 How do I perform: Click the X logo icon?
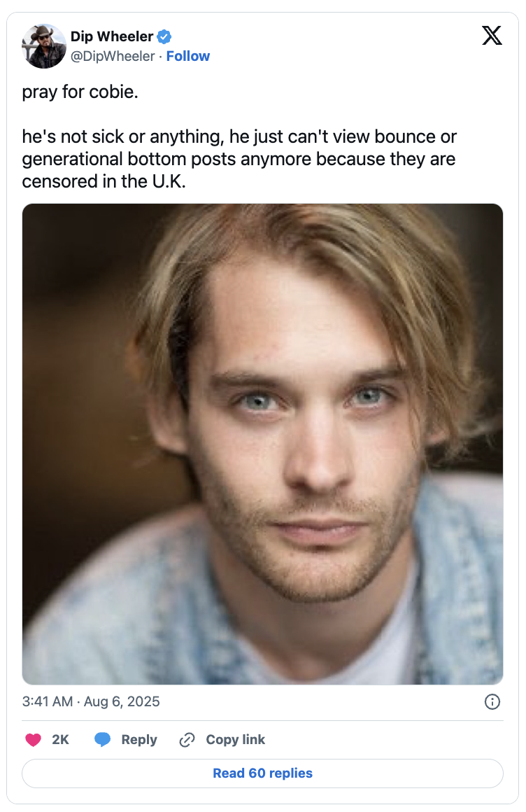coord(491,35)
